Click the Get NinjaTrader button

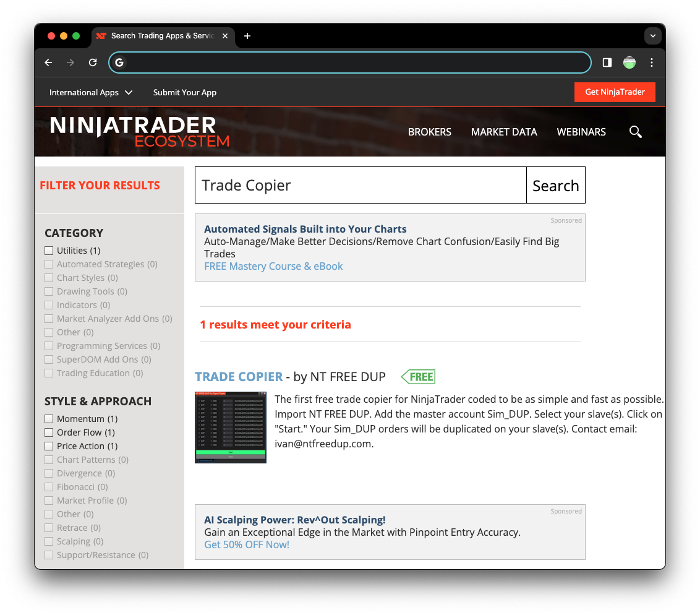coord(615,92)
